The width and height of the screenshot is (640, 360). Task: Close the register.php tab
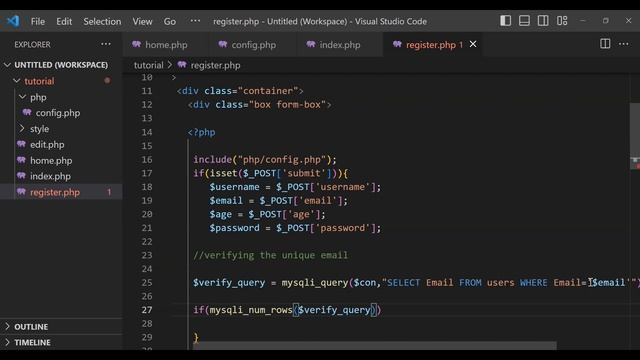pyautogui.click(x=473, y=44)
